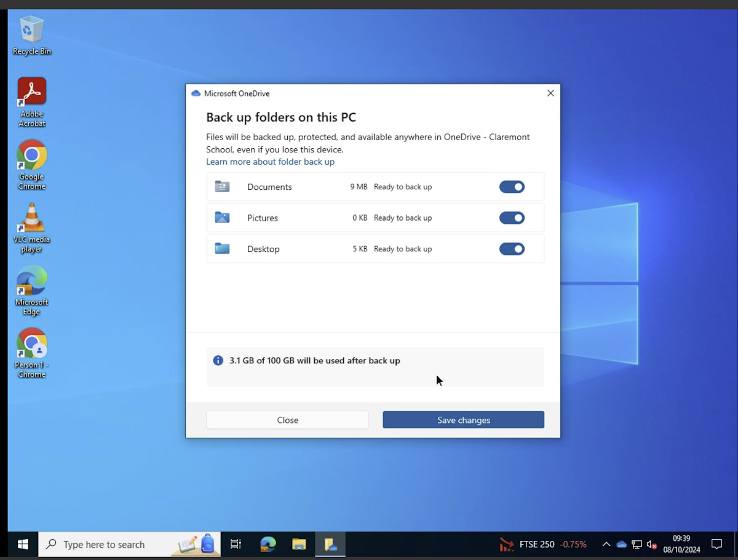Click the 5 KB size value
This screenshot has width=738, height=560.
click(360, 249)
